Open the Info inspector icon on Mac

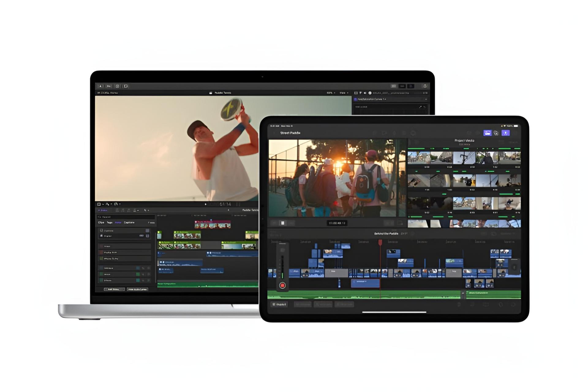370,93
